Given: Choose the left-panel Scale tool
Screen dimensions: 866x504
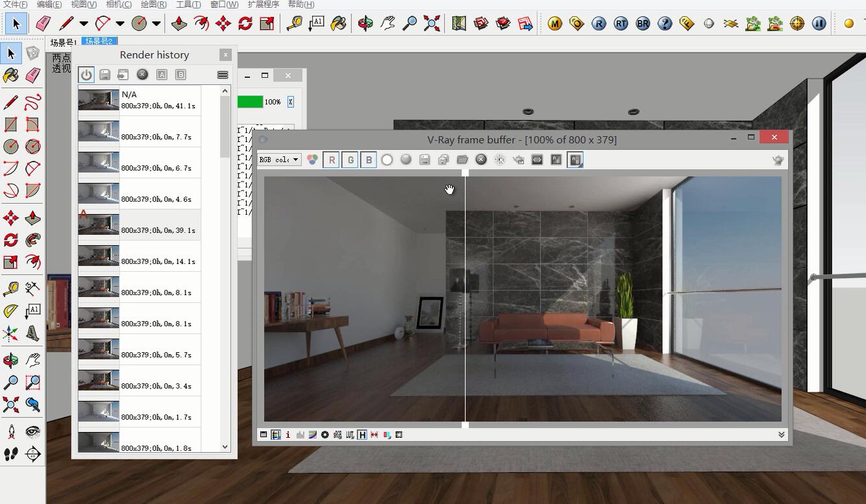Looking at the screenshot, I should point(11,262).
